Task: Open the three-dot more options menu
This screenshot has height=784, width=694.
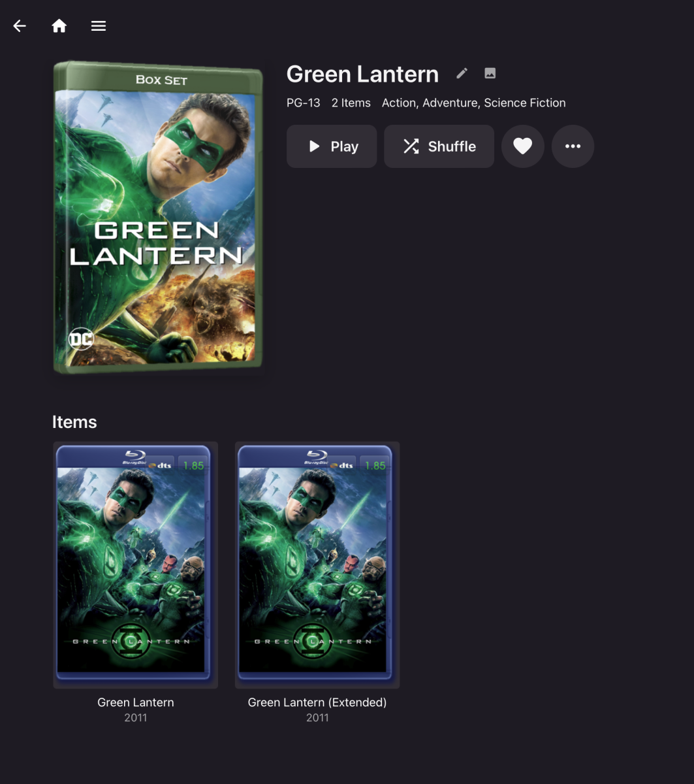Action: (573, 146)
